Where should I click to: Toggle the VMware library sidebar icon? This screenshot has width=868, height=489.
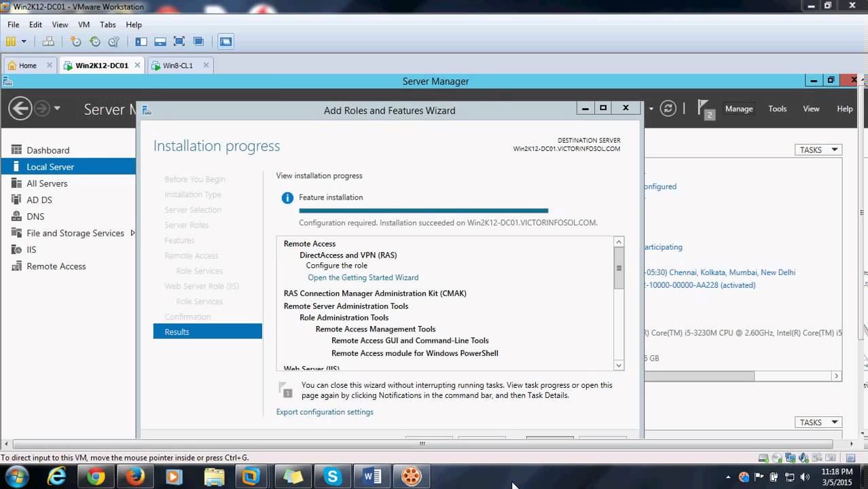[141, 41]
